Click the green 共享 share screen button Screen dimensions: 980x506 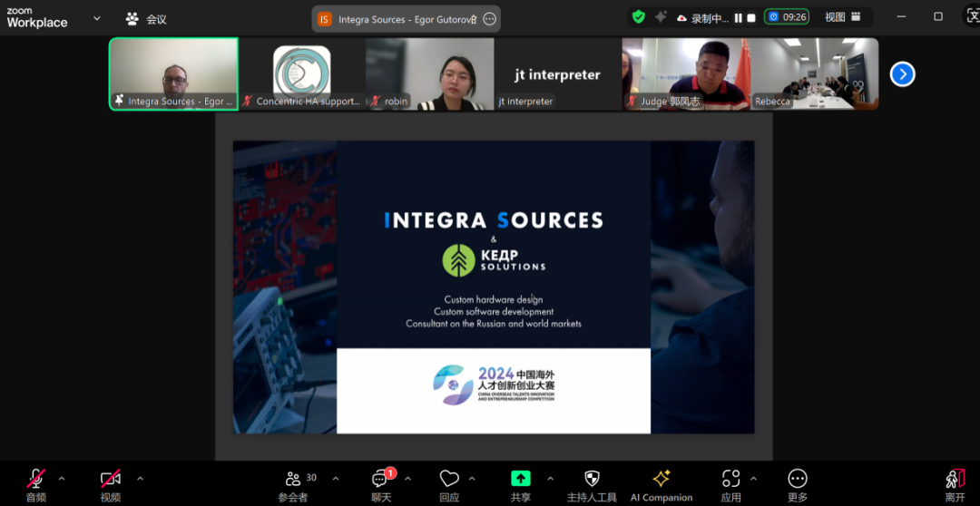click(521, 485)
